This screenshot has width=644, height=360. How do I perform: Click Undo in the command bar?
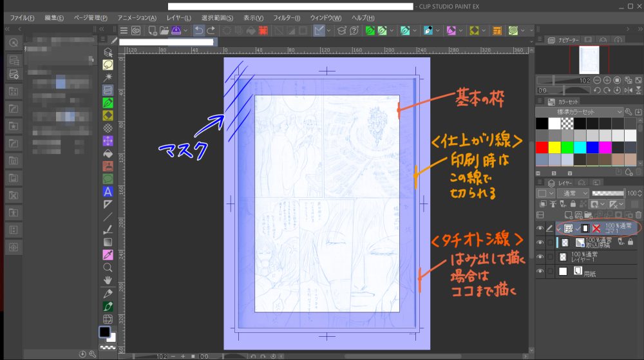pyautogui.click(x=199, y=30)
